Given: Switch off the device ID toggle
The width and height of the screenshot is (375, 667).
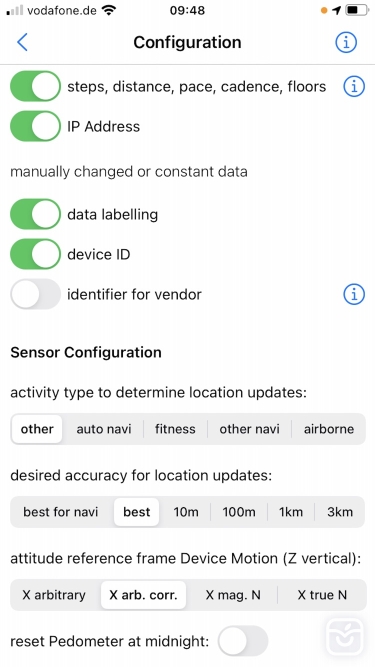Looking at the screenshot, I should 36,254.
